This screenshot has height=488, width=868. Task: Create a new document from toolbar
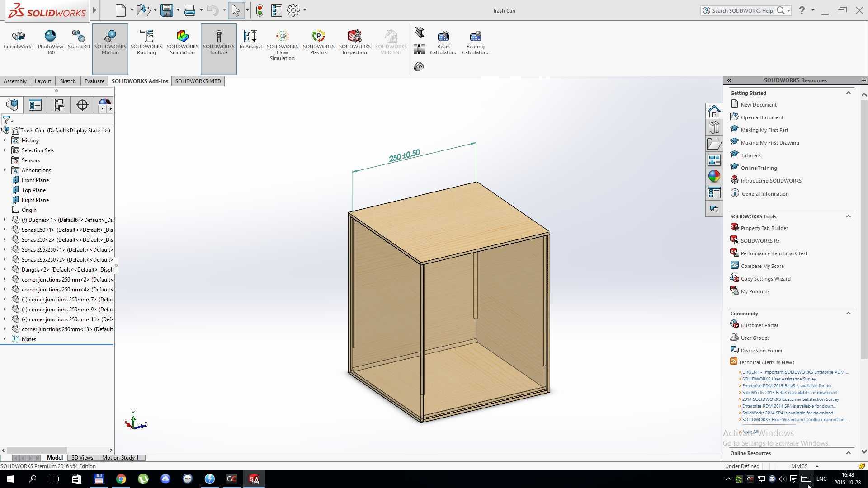click(x=121, y=10)
